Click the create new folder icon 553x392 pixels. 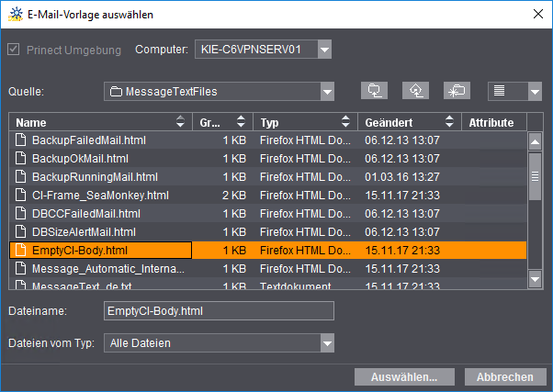click(x=457, y=91)
